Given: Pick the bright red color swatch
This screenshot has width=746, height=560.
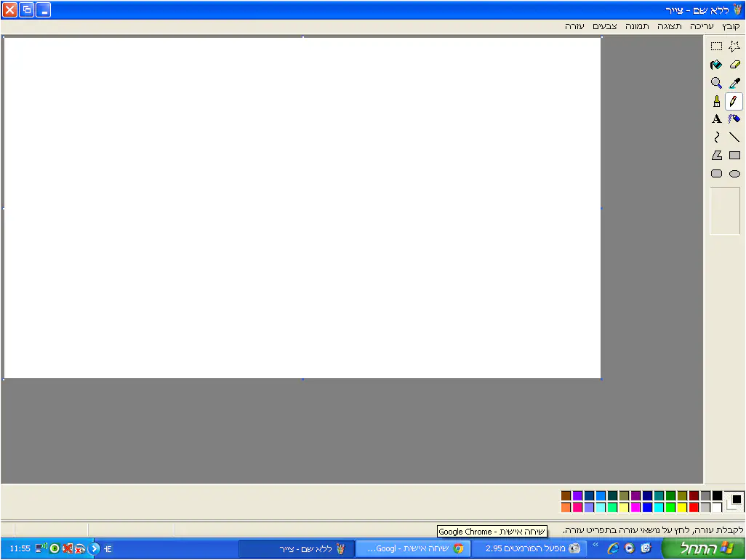Looking at the screenshot, I should pos(694,507).
